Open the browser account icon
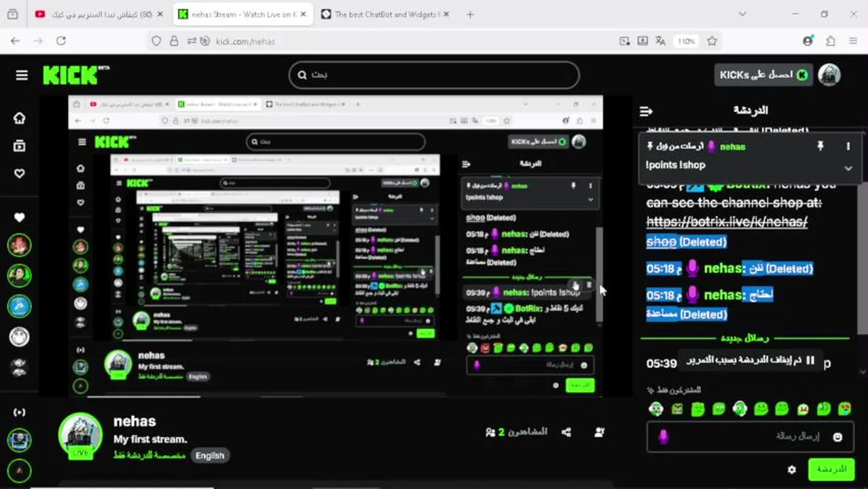The height and width of the screenshot is (489, 868). coord(808,41)
